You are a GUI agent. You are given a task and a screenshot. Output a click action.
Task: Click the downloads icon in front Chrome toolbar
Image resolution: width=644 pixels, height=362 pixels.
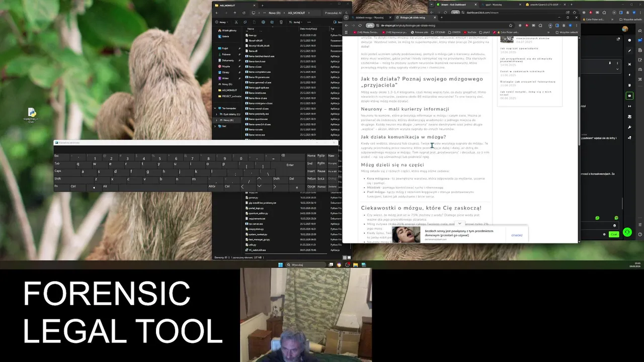[x=550, y=25]
